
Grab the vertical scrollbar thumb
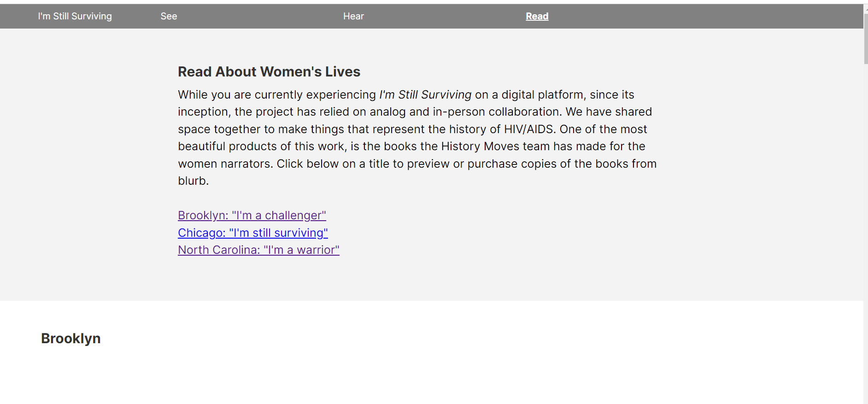866,39
